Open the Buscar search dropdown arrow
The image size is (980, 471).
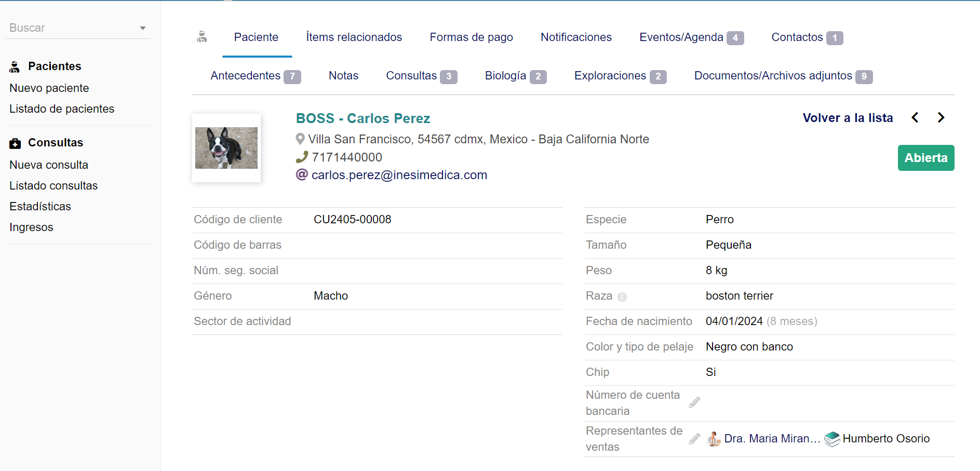coord(143,28)
